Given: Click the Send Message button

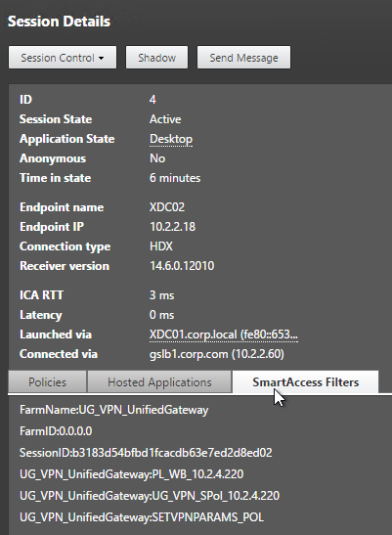Looking at the screenshot, I should click(243, 58).
